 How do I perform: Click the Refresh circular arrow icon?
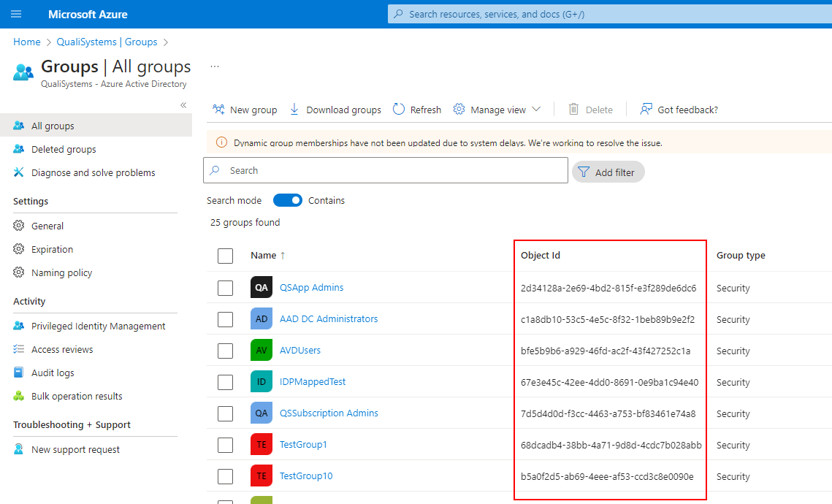(399, 110)
